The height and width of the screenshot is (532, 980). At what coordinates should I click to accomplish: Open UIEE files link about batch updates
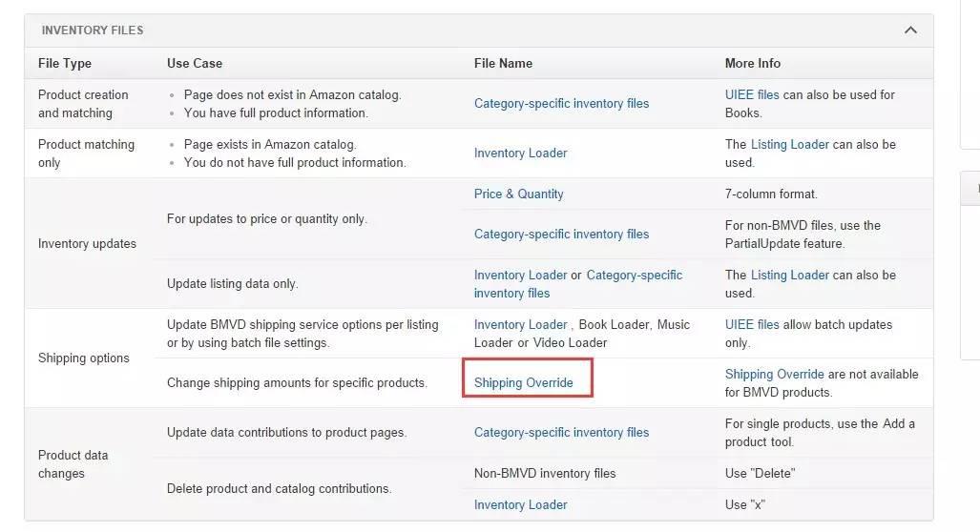pos(752,324)
